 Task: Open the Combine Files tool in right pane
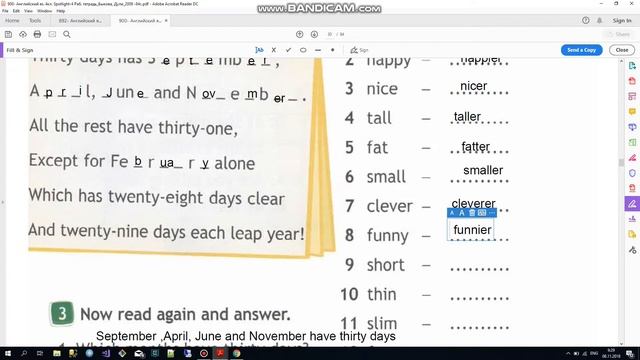tap(632, 127)
